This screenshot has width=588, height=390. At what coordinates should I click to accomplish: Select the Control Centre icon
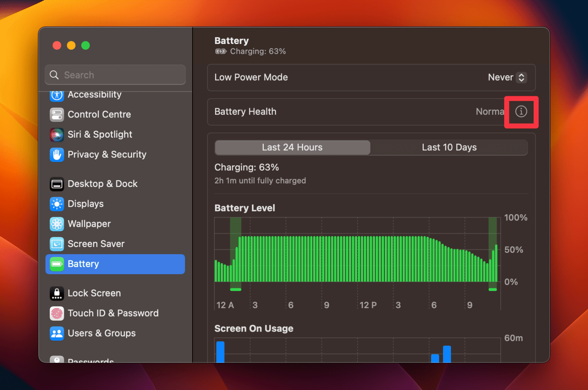click(x=57, y=114)
